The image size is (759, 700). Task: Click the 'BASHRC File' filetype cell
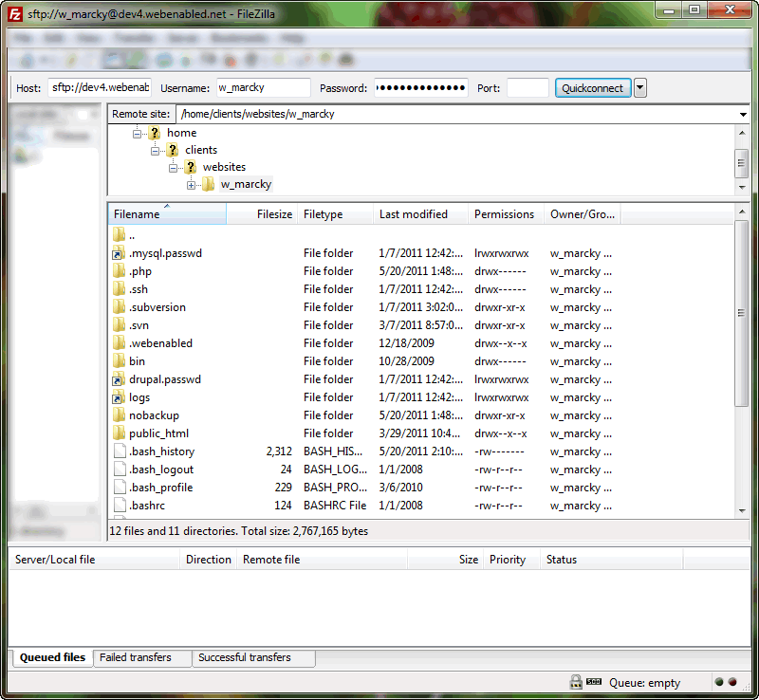pyautogui.click(x=335, y=506)
